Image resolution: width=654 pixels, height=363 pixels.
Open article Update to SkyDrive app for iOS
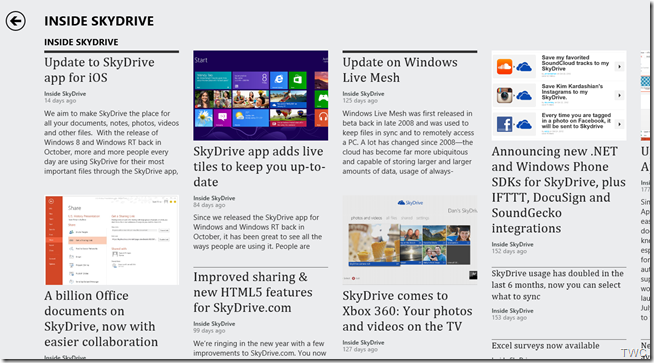[x=99, y=70]
